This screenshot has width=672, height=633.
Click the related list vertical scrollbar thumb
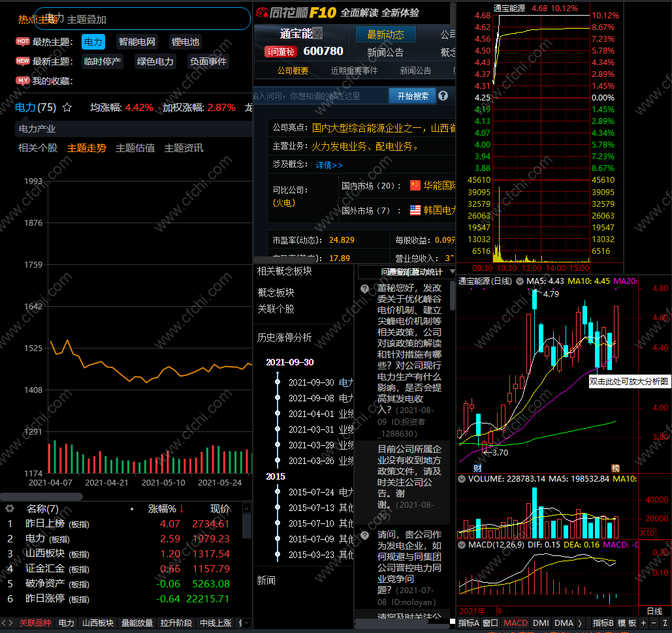tap(247, 526)
